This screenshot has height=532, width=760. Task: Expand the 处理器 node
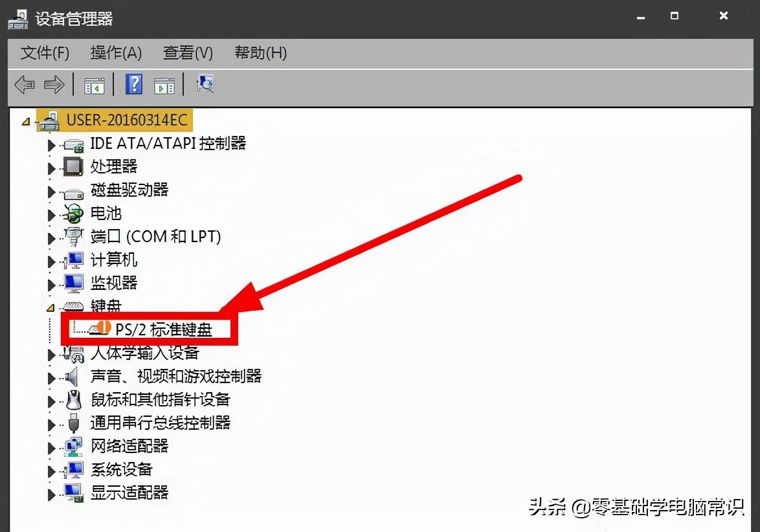tap(52, 167)
